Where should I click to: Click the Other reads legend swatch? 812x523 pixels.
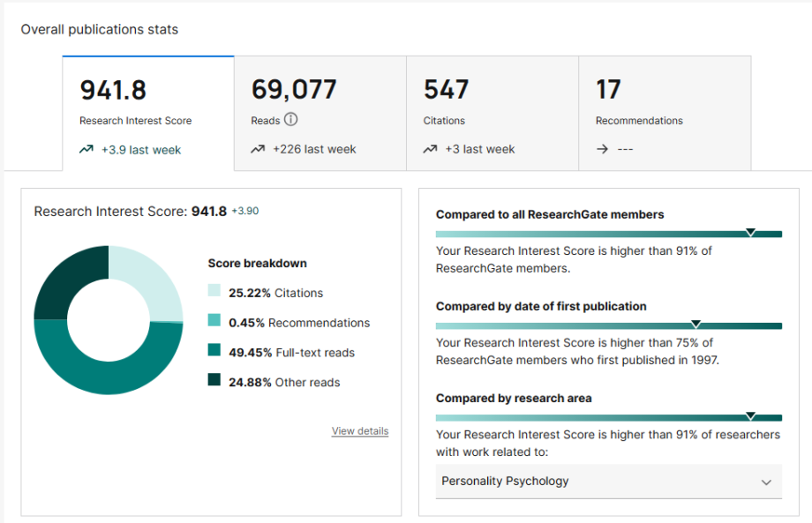[214, 381]
